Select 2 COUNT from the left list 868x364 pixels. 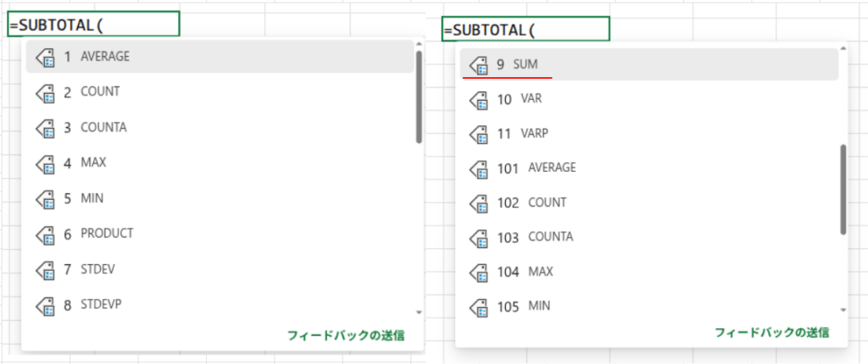(x=92, y=91)
